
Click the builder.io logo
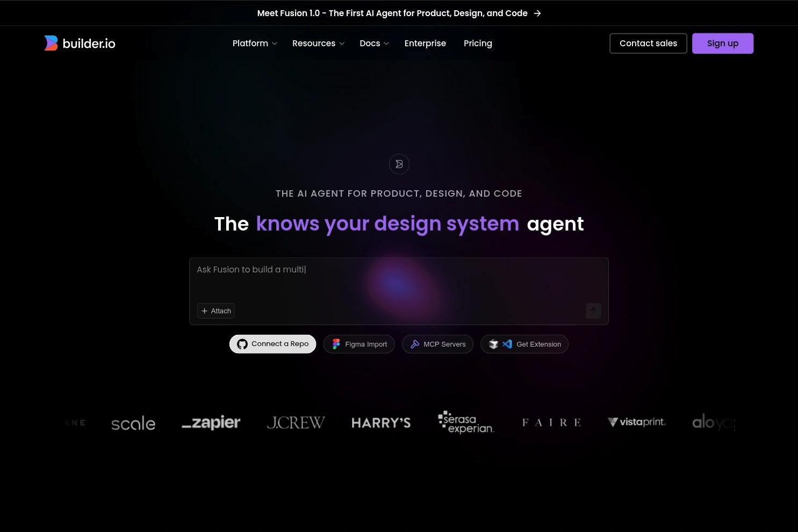pos(80,43)
